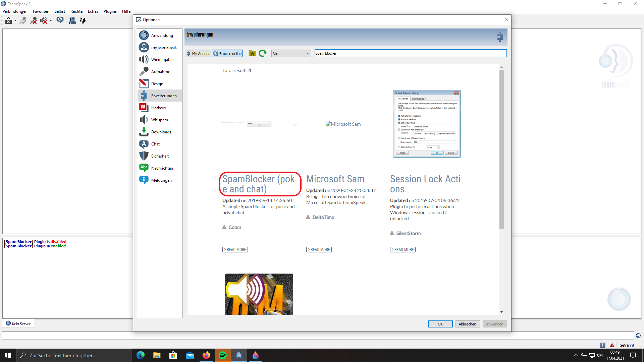Open the Alle category filter dropdown
Screen dimensions: 644x362
point(291,53)
